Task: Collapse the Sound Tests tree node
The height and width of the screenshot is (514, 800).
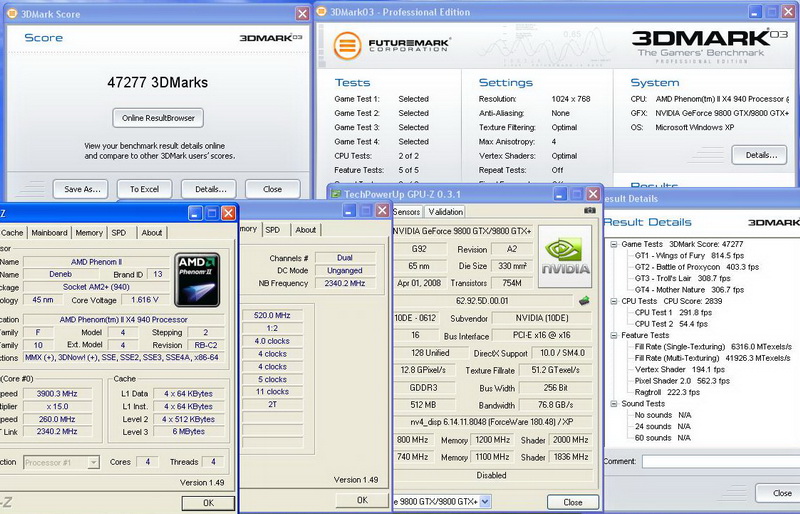Action: (614, 404)
